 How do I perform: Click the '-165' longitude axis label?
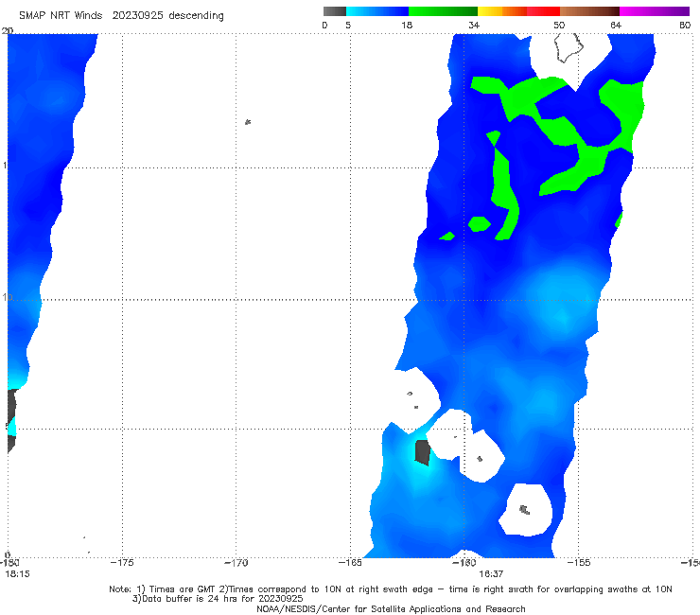pos(350,563)
